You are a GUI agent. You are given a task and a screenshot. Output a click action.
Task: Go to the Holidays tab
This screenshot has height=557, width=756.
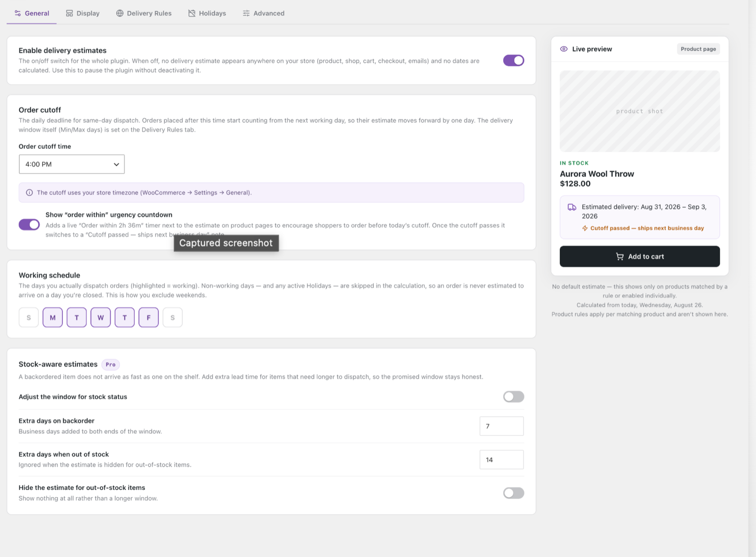click(207, 13)
